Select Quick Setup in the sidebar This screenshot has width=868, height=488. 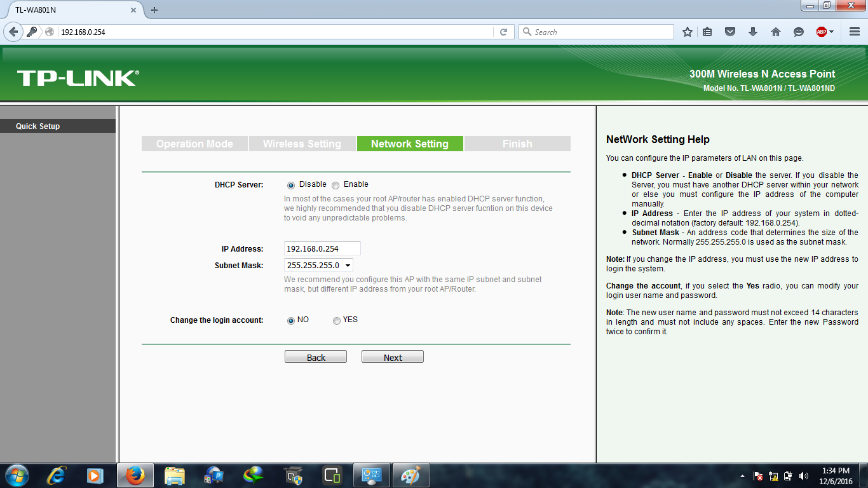pyautogui.click(x=38, y=126)
